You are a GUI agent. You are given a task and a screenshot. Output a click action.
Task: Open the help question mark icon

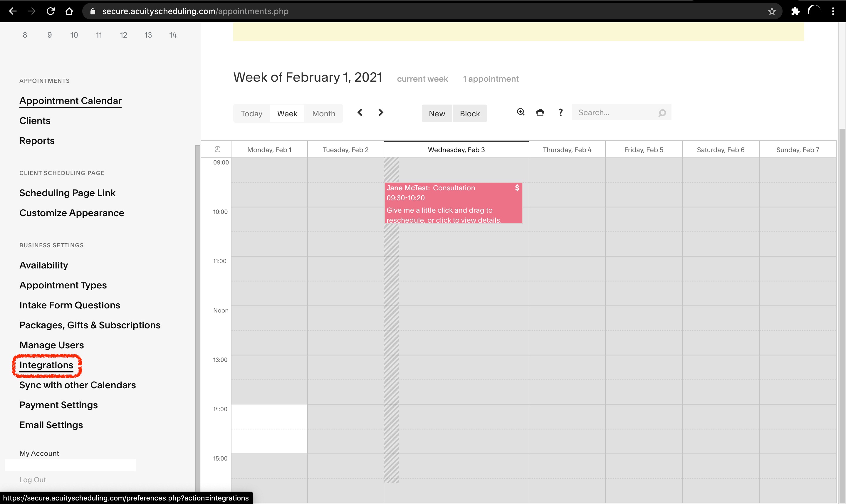pos(560,112)
